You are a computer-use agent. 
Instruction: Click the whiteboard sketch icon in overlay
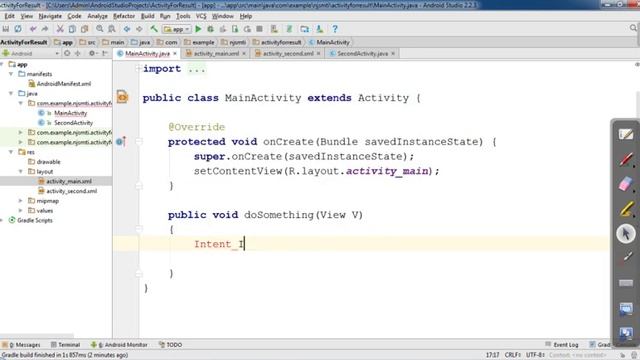[x=626, y=134]
